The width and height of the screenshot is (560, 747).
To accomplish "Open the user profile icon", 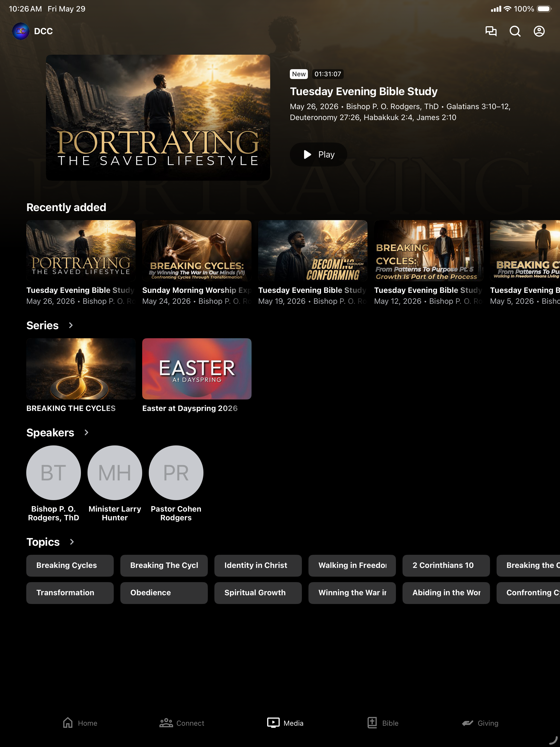I will pyautogui.click(x=539, y=31).
